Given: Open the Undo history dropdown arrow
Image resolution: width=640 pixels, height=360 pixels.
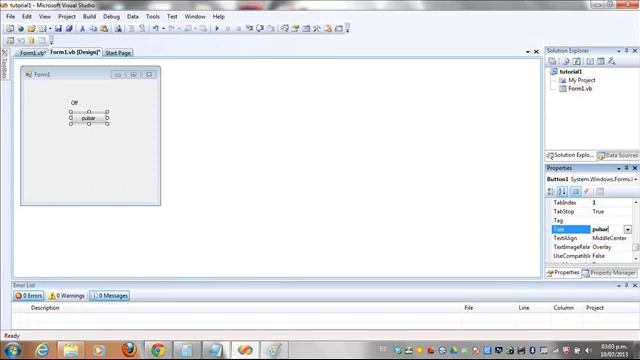Looking at the screenshot, I should (x=163, y=29).
